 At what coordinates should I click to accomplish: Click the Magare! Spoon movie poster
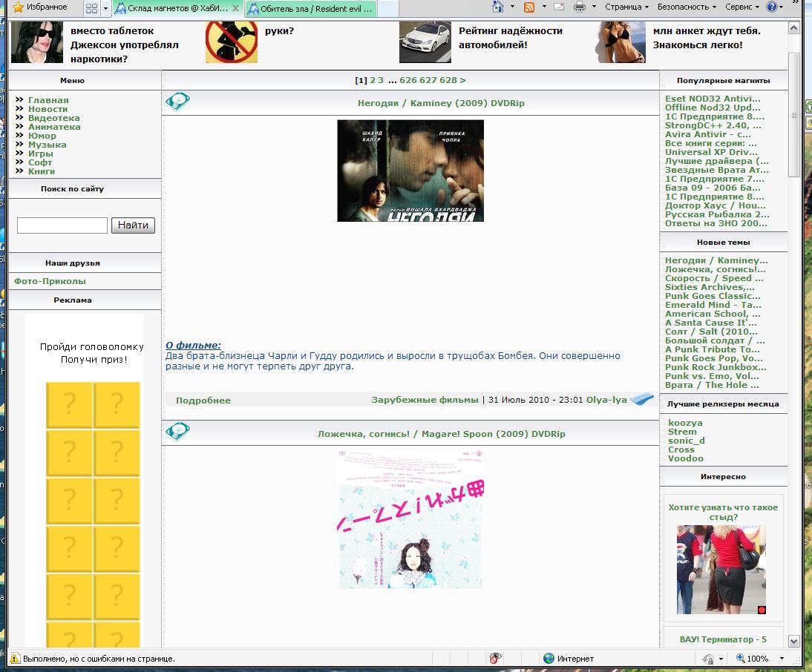coord(410,519)
